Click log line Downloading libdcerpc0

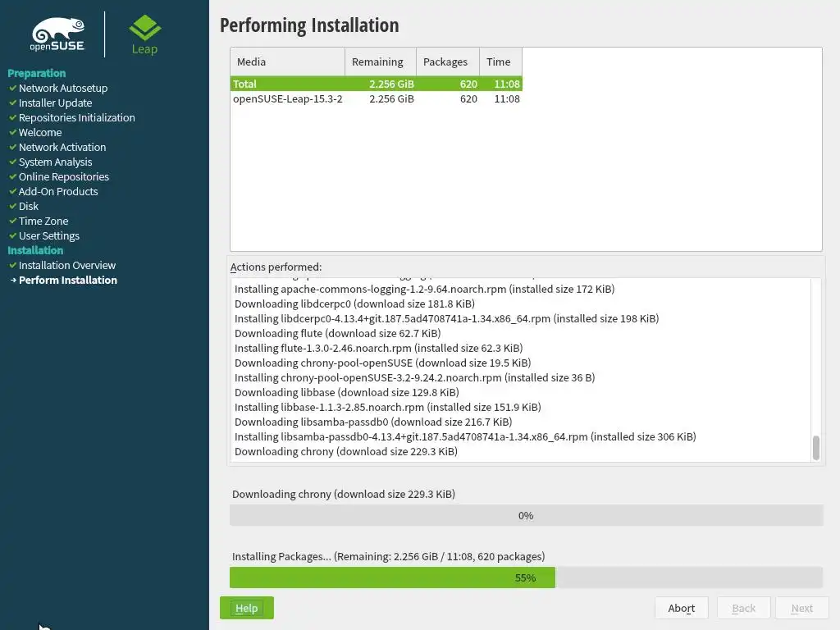(x=354, y=304)
